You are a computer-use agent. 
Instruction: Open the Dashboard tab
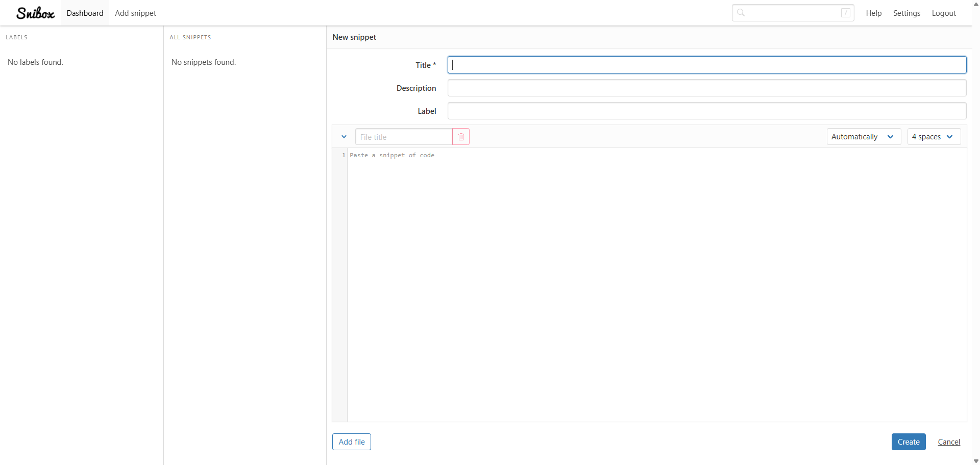pos(85,13)
